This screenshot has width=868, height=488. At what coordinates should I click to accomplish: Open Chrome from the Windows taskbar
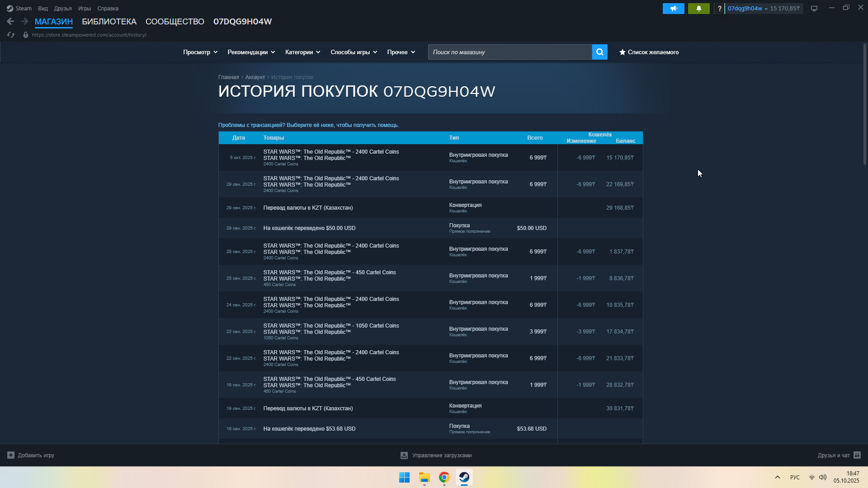(x=444, y=478)
